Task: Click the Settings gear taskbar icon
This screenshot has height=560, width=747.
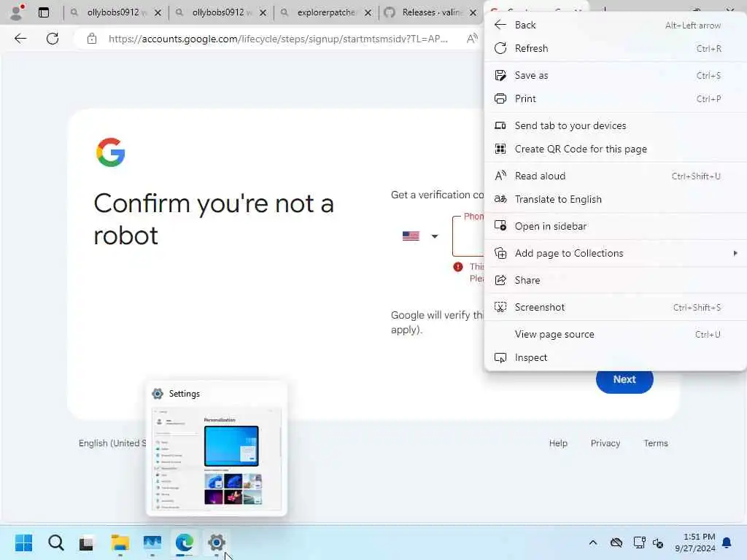Action: [216, 542]
